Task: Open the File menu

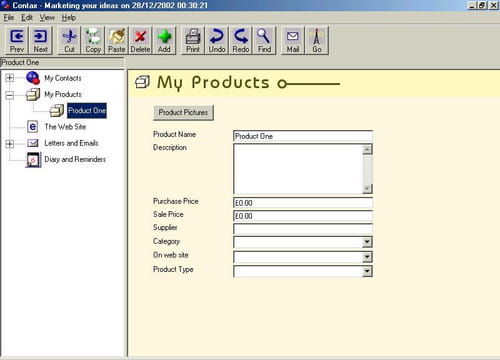Action: coord(9,18)
